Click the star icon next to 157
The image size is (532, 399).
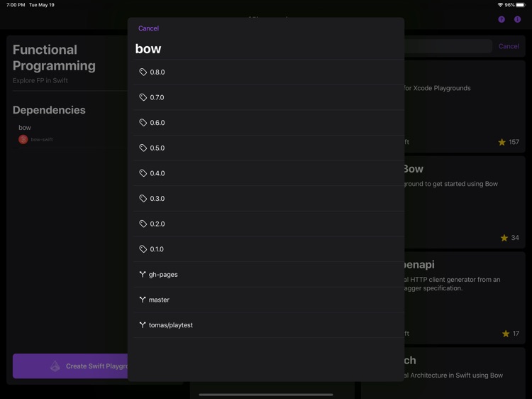[501, 142]
